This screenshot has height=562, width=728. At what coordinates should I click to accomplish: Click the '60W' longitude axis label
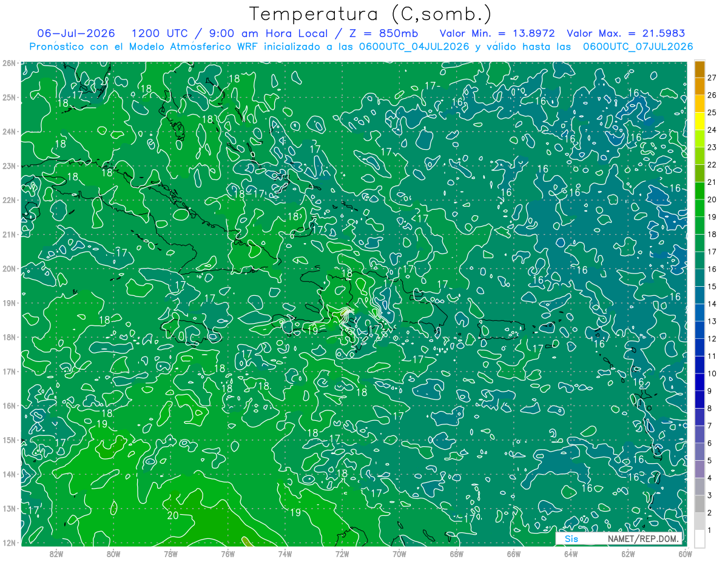point(685,554)
